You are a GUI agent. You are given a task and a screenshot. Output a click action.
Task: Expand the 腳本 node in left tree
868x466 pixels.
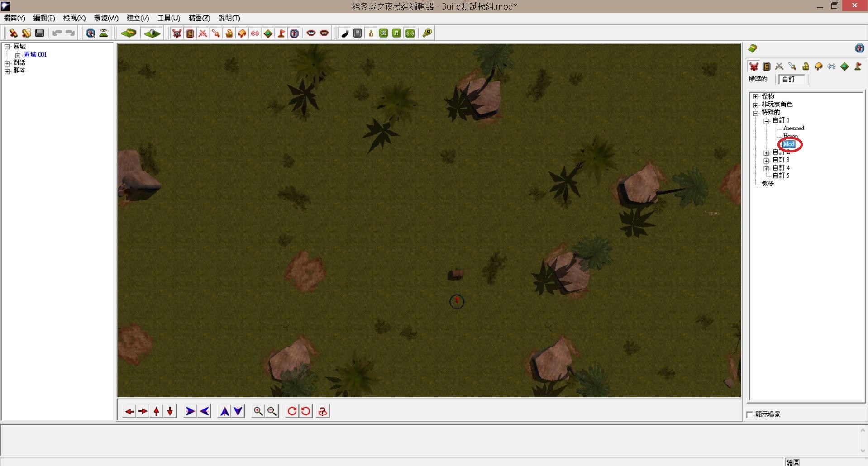[7, 71]
